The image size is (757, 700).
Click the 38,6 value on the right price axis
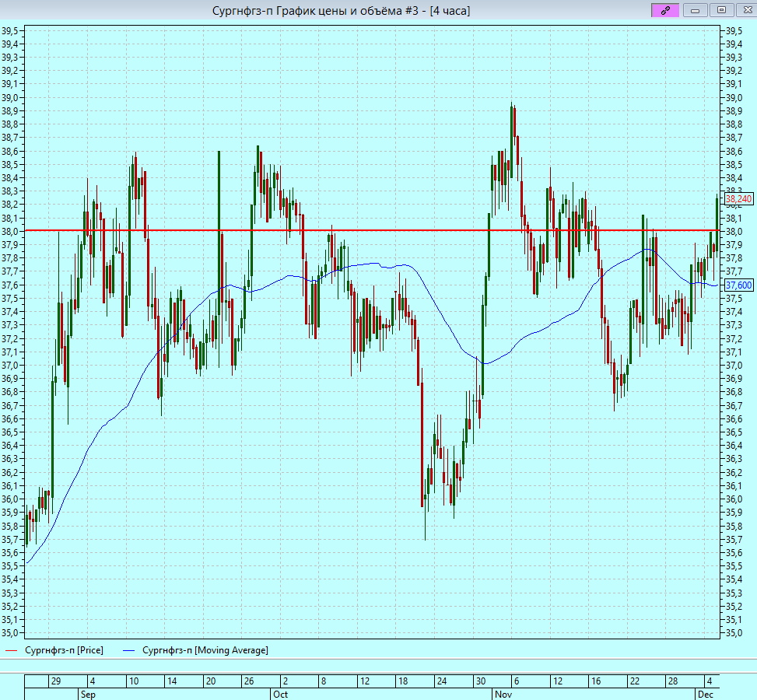click(x=734, y=152)
